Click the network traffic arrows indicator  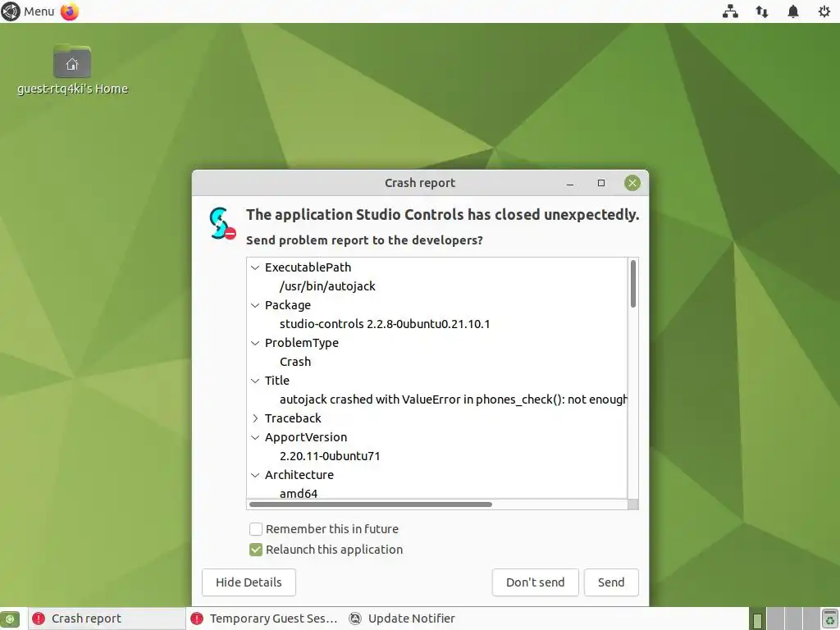(762, 11)
